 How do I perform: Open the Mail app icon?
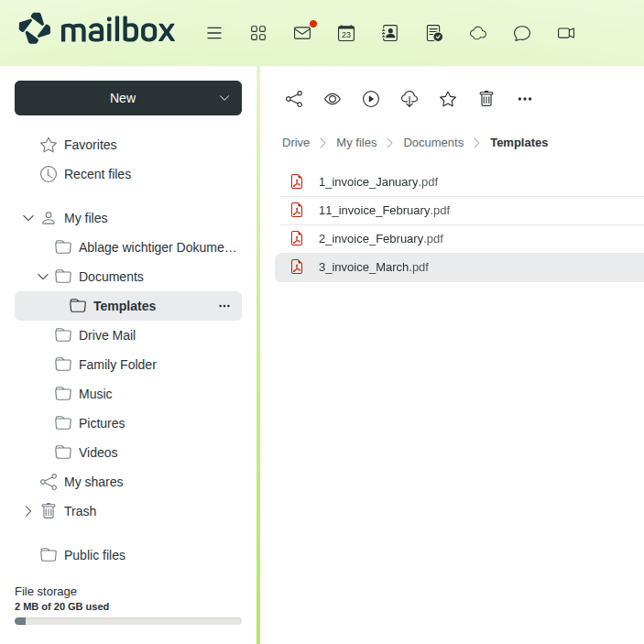click(x=302, y=33)
